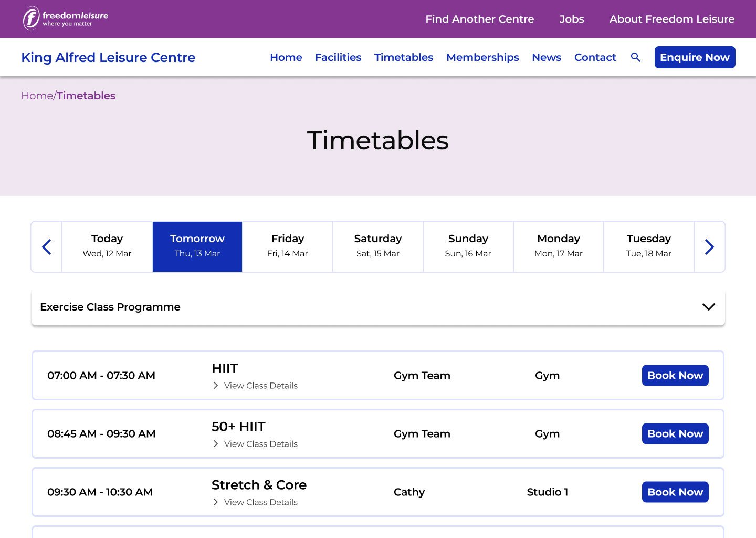Book the 08:45 AM 50+ HIIT class
Screen dimensions: 756x538
675,434
